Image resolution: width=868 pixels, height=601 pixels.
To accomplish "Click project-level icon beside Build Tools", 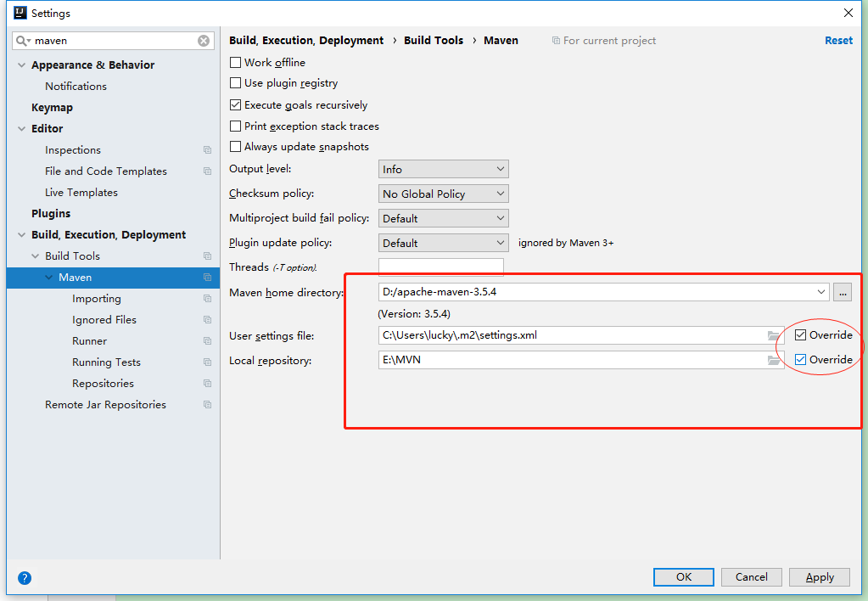I will tap(208, 256).
